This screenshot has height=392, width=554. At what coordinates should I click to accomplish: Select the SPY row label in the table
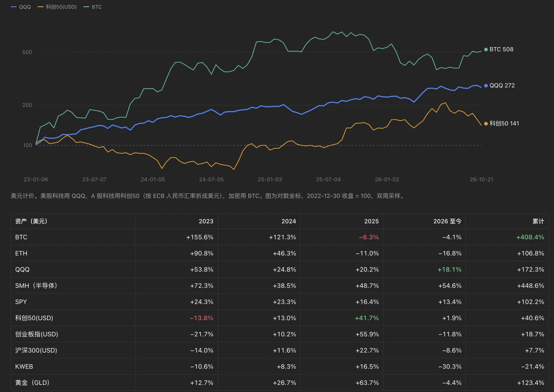tap(21, 302)
